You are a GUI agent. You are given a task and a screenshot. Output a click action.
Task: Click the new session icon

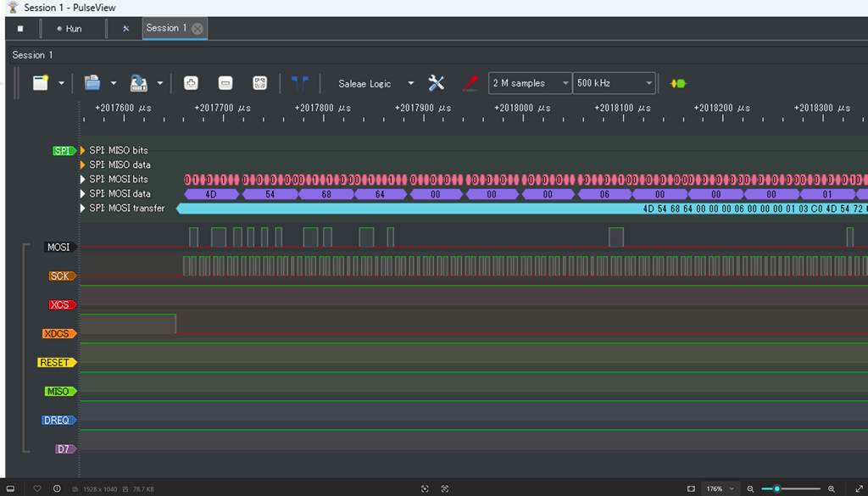tap(41, 83)
